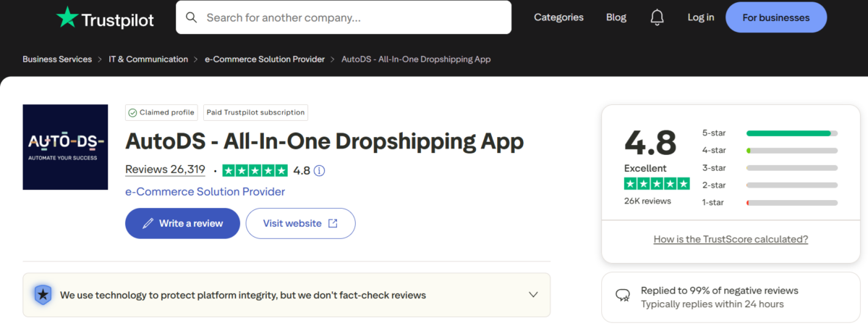Click the green star rating beside 4.8
The image size is (868, 326).
(x=255, y=171)
